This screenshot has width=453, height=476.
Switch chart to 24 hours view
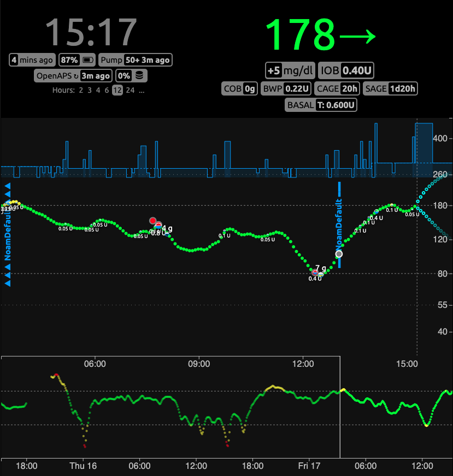point(130,91)
